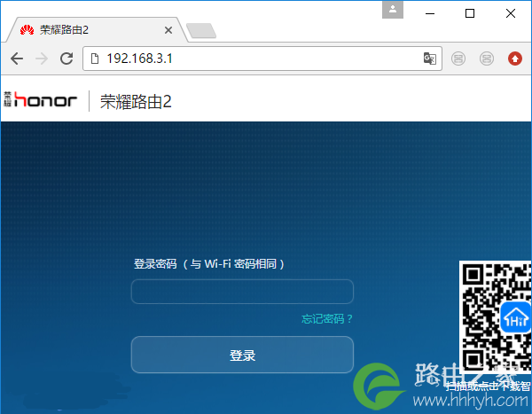Select the 荣耀路由2 tab
Screen dimensions: 532x414
tap(95, 30)
